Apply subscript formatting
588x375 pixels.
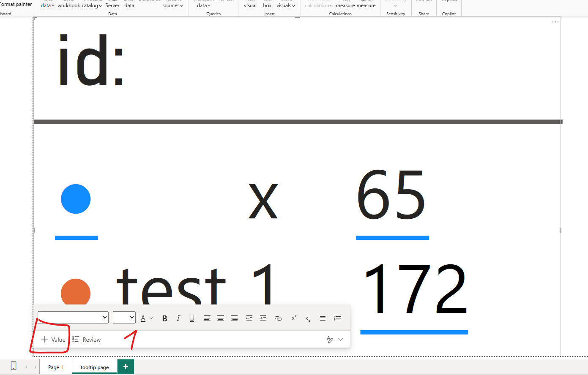pyautogui.click(x=308, y=319)
